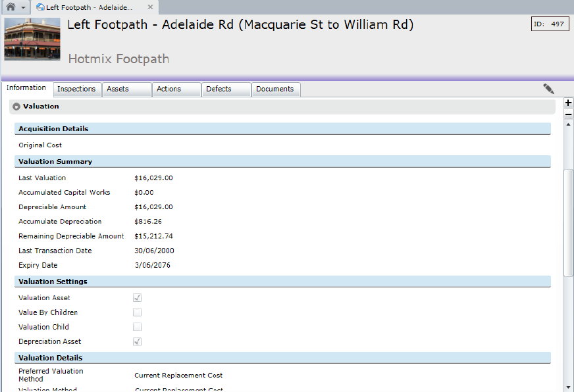Click the ID: 497 box

550,24
